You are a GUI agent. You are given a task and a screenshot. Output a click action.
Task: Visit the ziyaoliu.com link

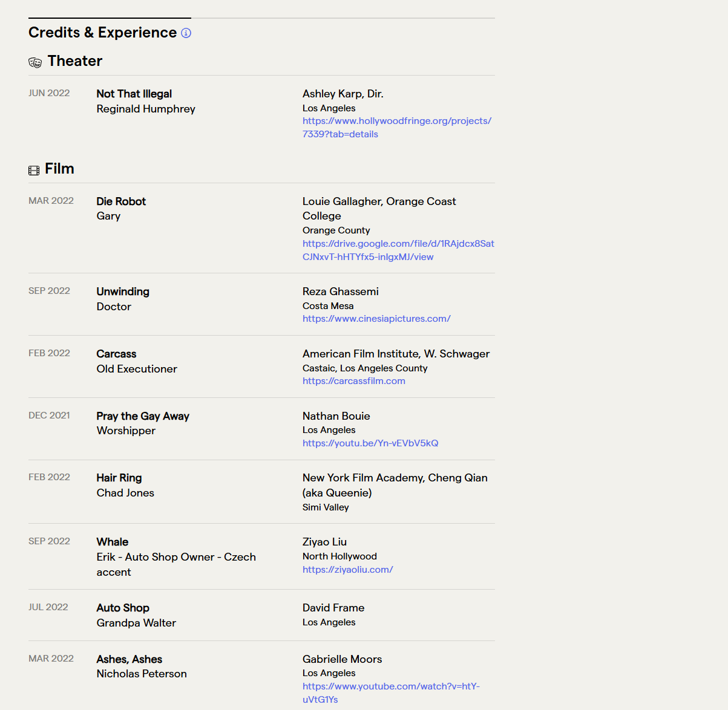coord(348,570)
